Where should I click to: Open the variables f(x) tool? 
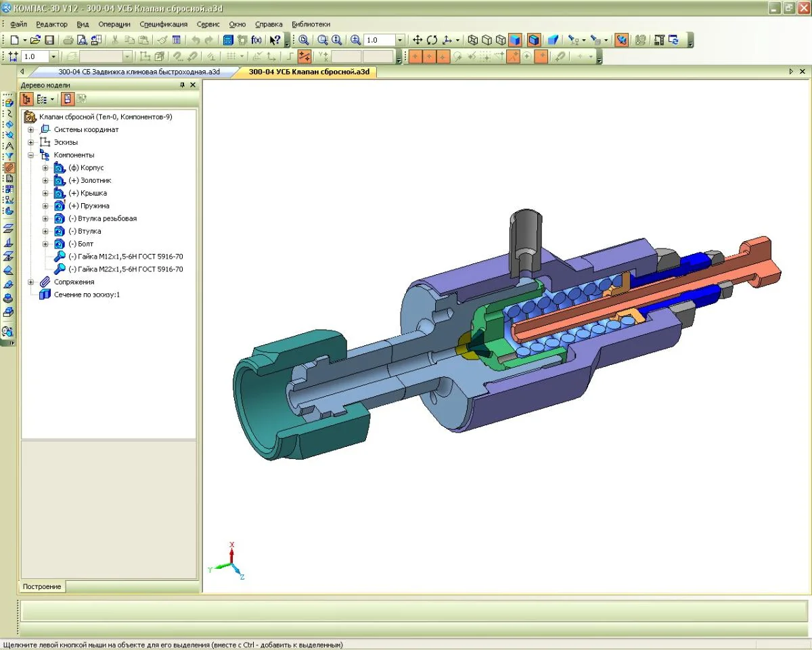tap(256, 40)
